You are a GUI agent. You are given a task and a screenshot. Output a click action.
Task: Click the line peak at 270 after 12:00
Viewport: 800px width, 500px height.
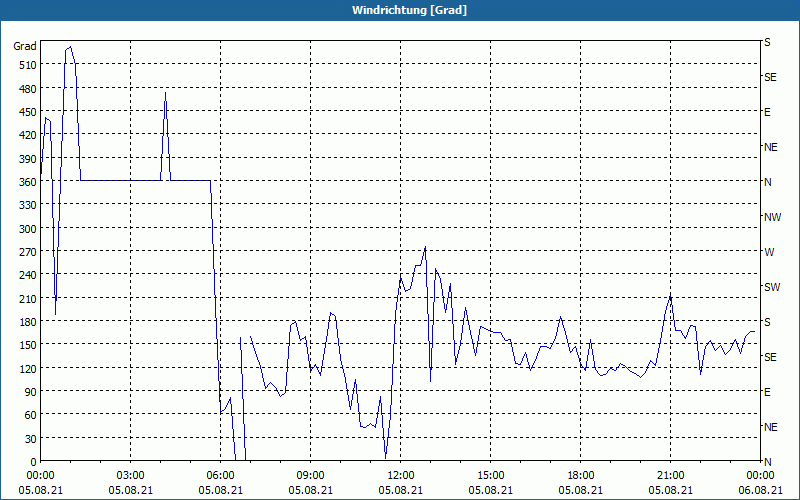[x=425, y=247]
